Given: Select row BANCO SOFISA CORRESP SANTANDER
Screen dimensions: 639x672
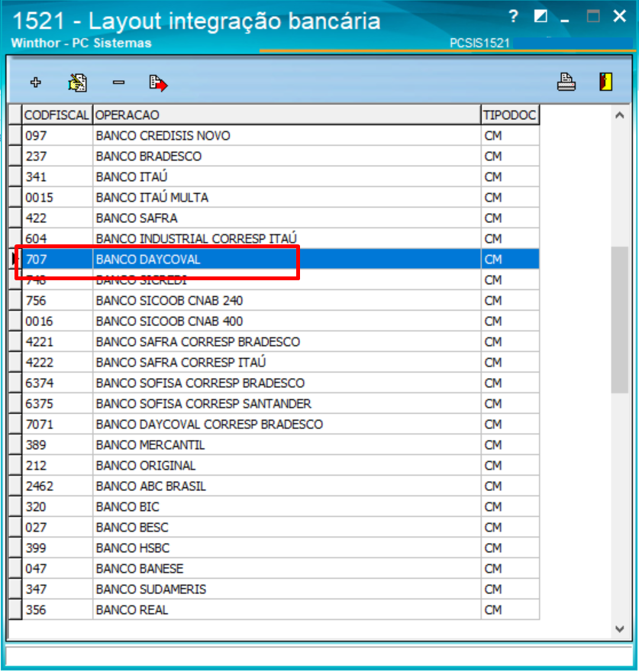Looking at the screenshot, I should (x=273, y=403).
